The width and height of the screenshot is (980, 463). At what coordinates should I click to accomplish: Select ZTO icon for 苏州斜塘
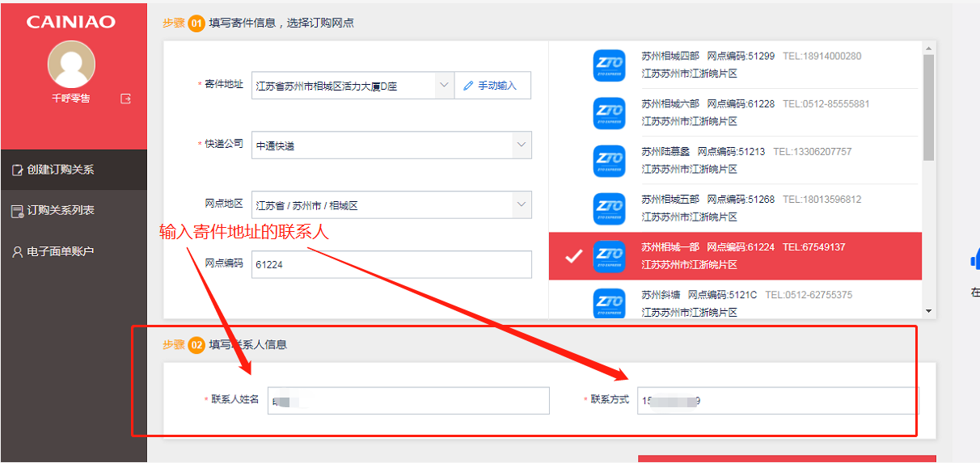click(609, 302)
